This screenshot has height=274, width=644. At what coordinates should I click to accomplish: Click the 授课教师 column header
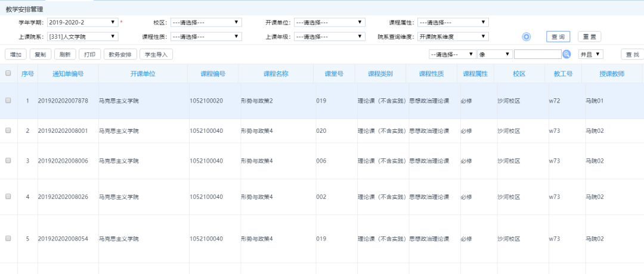coord(611,74)
